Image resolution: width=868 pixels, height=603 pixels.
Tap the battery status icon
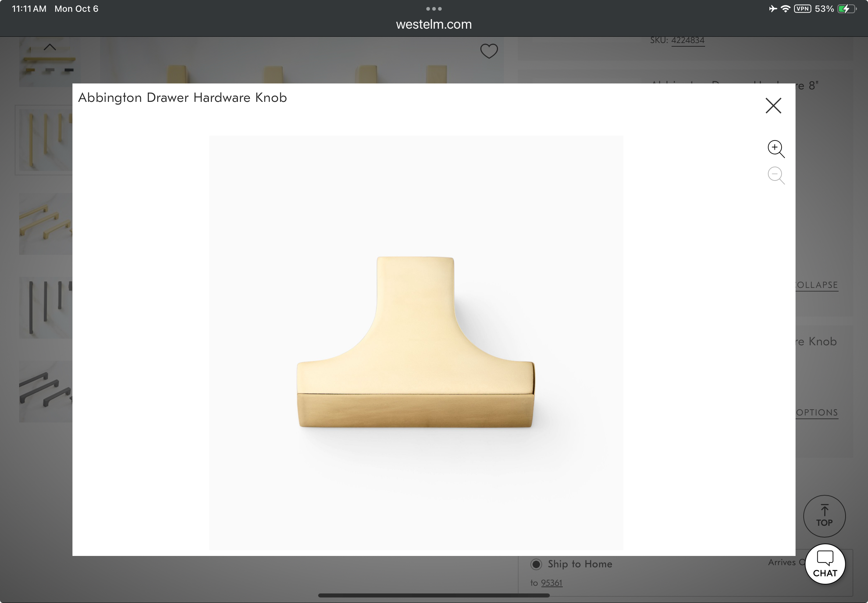[x=846, y=9]
